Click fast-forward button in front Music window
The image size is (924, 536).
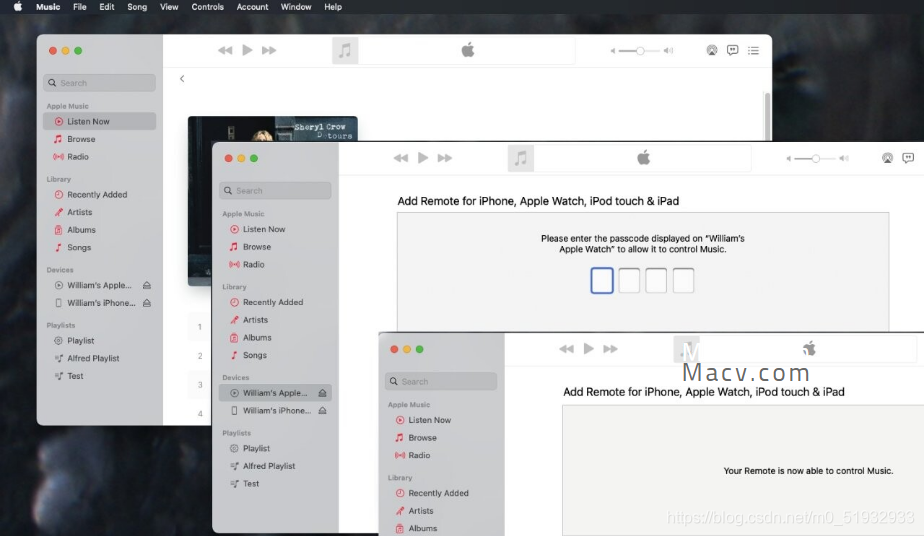click(x=610, y=349)
